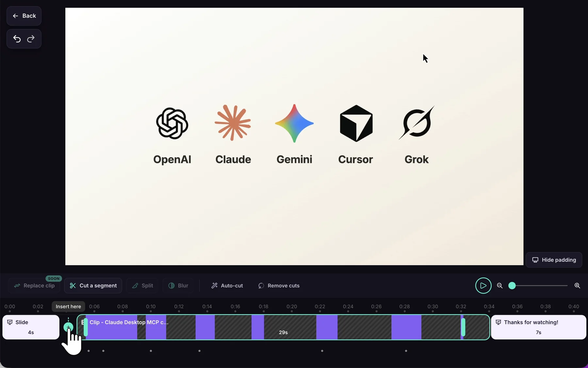This screenshot has width=588, height=368.
Task: Select the Slide 4s timeline card
Action: (31, 327)
